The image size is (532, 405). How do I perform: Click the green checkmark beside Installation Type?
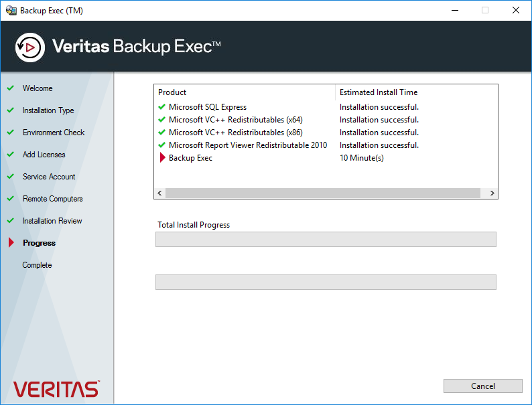coord(11,110)
